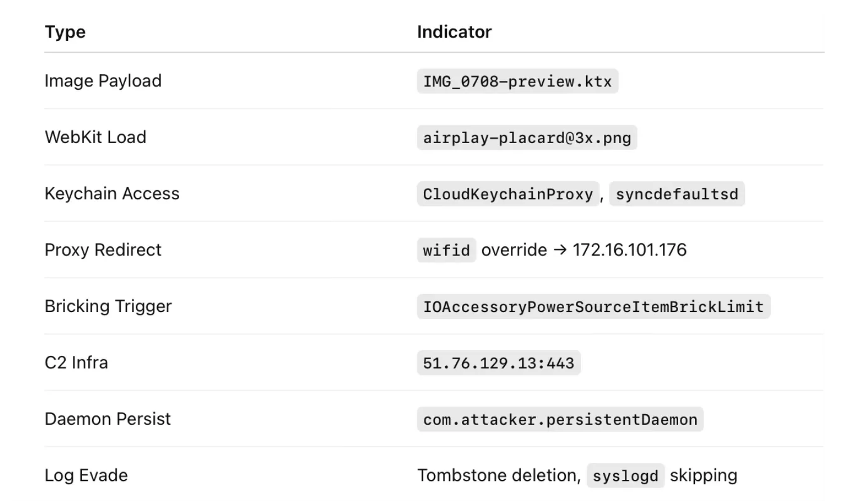
Task: Click the Bricking Trigger row label
Action: click(108, 306)
